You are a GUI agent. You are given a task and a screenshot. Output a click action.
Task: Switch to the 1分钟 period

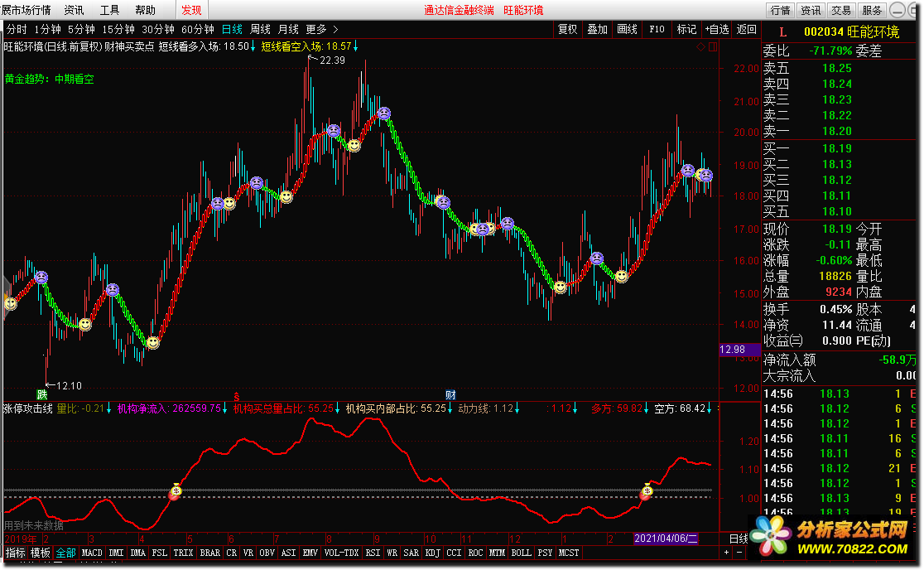[x=47, y=29]
